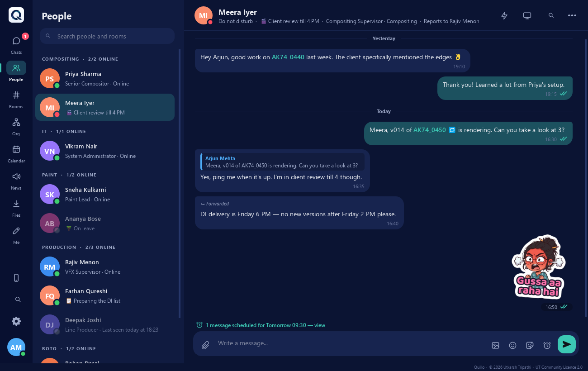Click the lightning bolt quick actions icon
Viewport: 588px width, 371px height.
pyautogui.click(x=504, y=15)
